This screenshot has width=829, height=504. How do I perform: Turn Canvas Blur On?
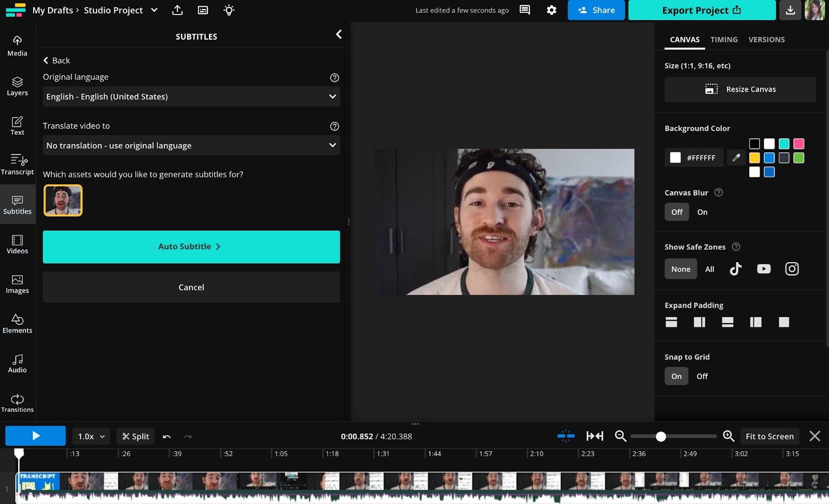click(702, 212)
